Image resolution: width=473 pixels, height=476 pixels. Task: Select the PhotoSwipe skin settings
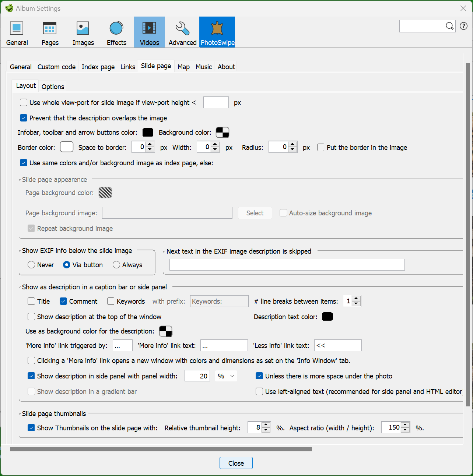pyautogui.click(x=217, y=32)
